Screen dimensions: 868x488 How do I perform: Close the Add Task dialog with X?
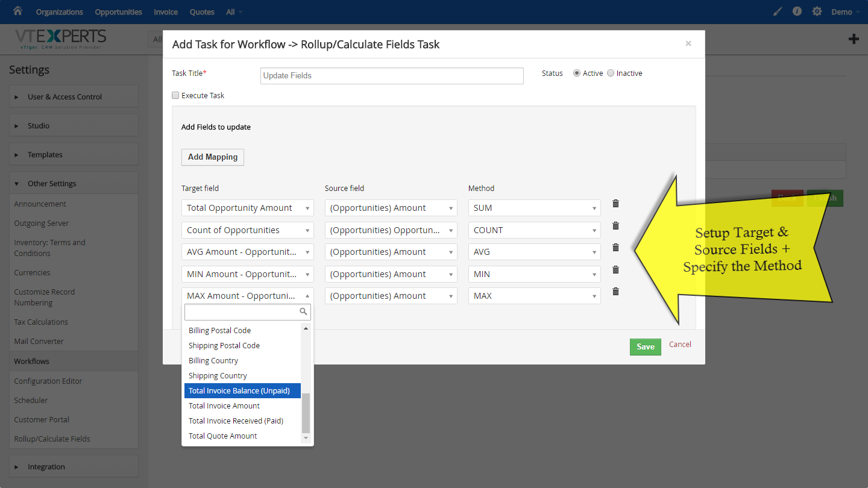688,43
